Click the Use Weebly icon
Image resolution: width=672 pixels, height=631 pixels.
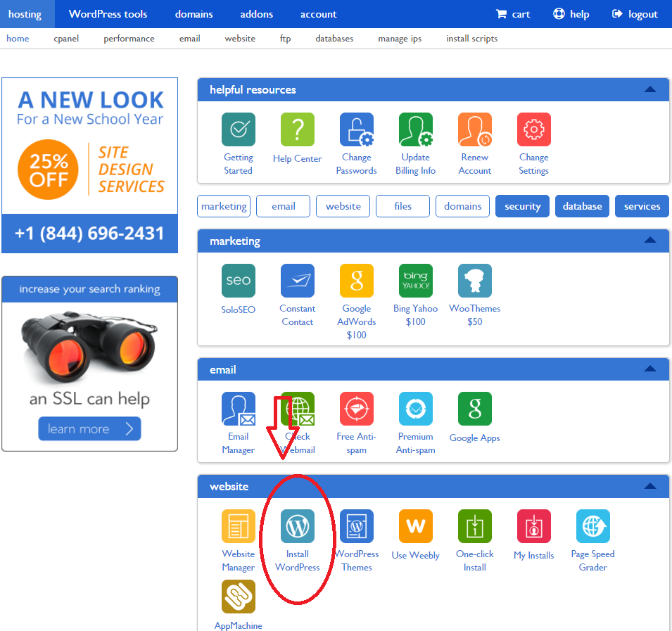[416, 526]
